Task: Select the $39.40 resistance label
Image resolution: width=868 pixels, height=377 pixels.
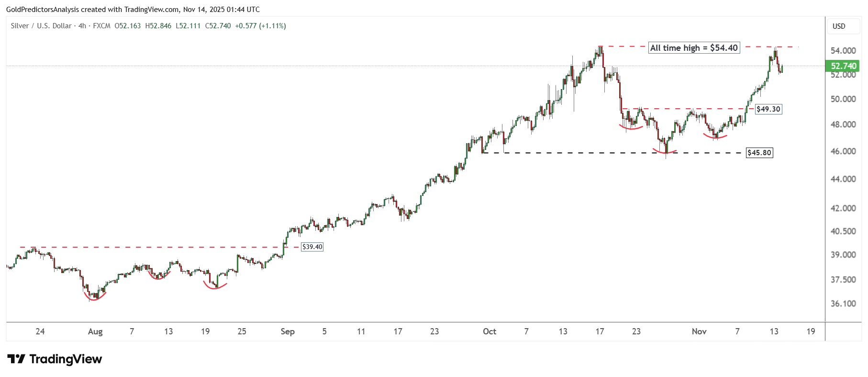Action: (x=312, y=247)
